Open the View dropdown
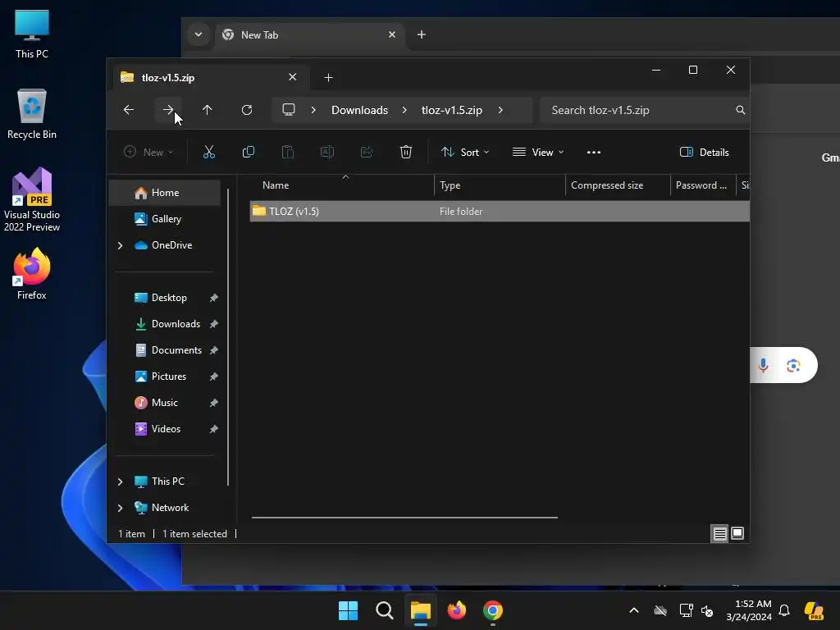Image resolution: width=840 pixels, height=630 pixels. point(538,152)
